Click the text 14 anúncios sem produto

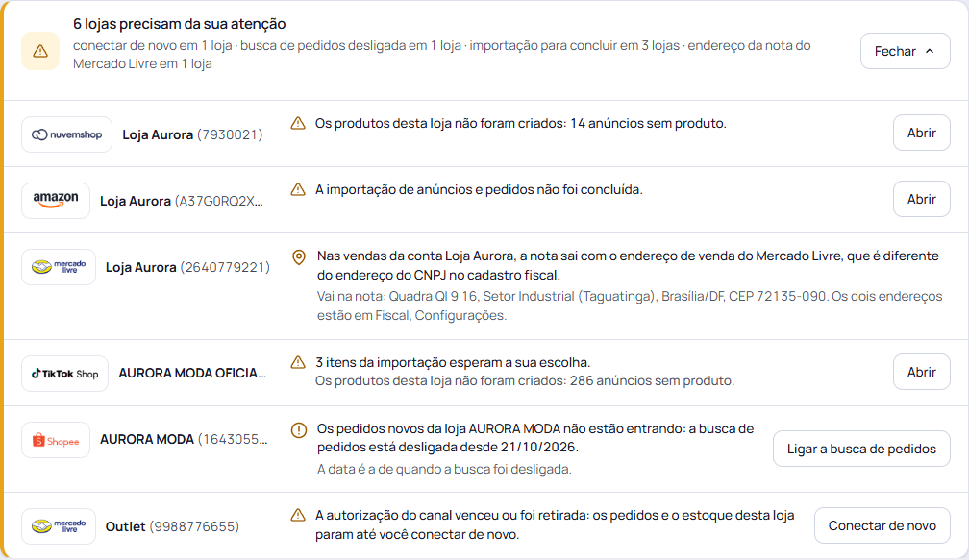648,124
